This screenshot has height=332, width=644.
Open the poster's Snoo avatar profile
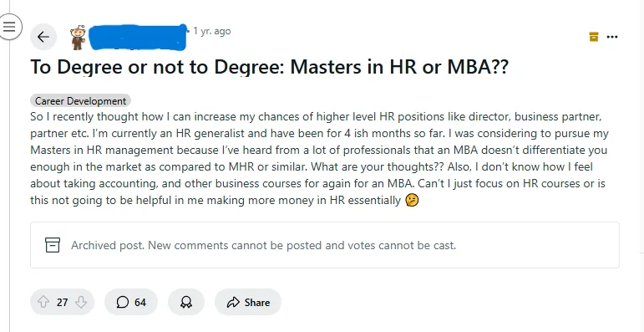78,38
